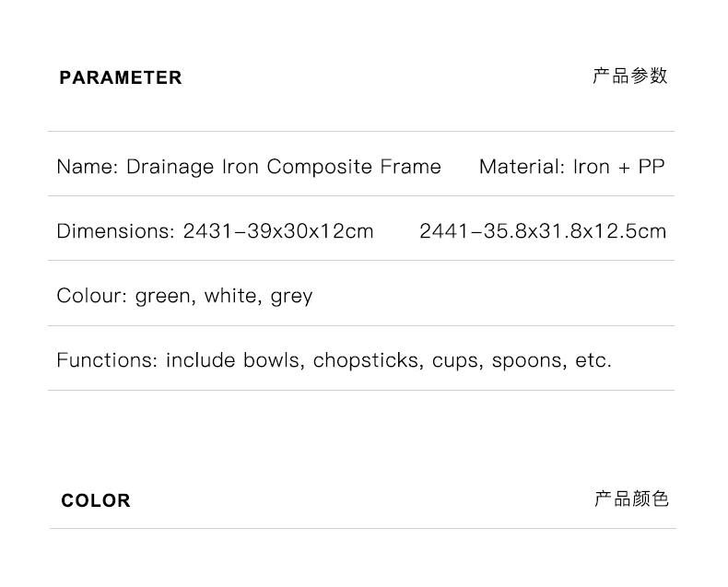Click the PARAMETER heading
The height and width of the screenshot is (587, 728).
[121, 78]
